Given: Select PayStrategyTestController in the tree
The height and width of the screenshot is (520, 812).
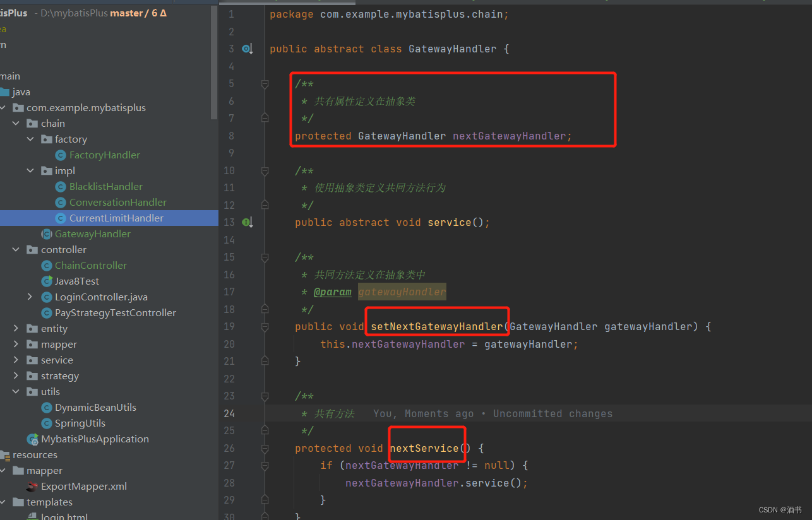Looking at the screenshot, I should coord(116,313).
